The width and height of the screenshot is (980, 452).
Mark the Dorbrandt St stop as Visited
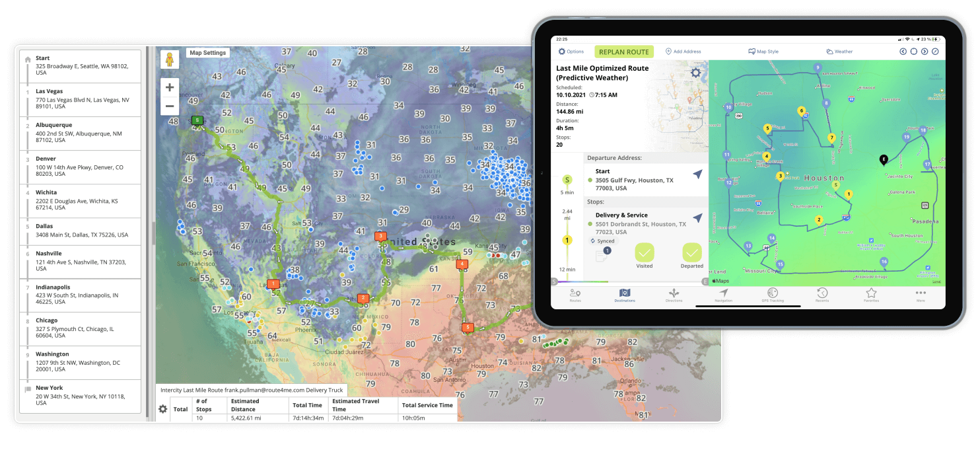644,253
